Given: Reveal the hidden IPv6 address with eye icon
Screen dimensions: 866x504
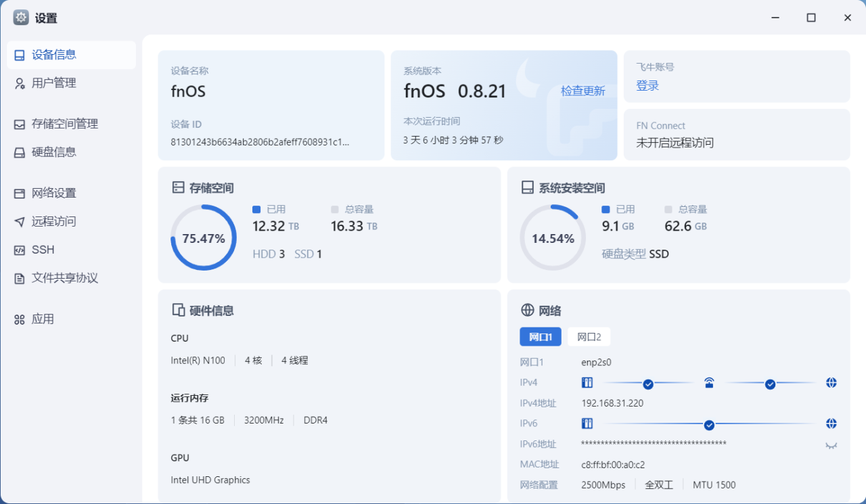Looking at the screenshot, I should coord(831,445).
